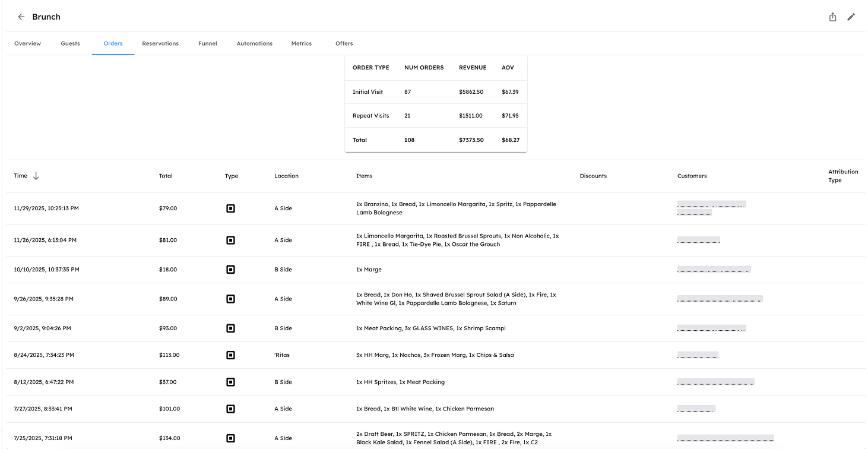Toggle the Time column sort arrow
Screen dimensions: 868x449
(36, 176)
